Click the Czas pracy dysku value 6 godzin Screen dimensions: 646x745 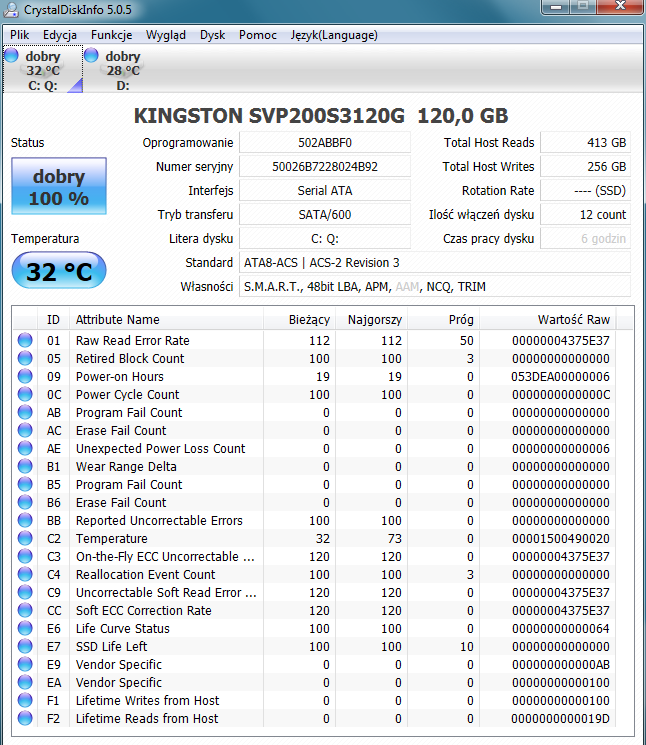pos(586,239)
